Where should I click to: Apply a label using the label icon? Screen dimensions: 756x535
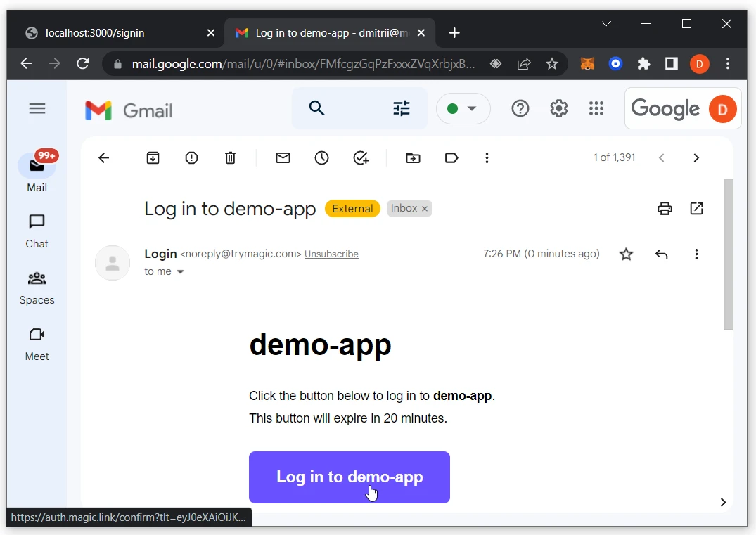(x=451, y=157)
